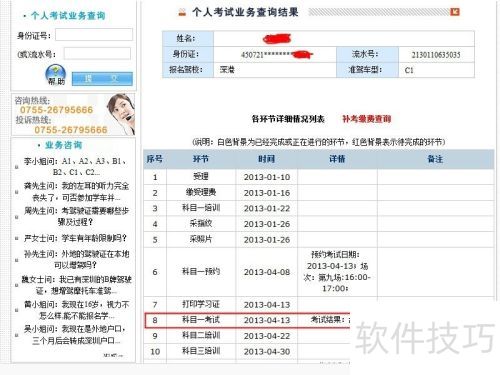Image resolution: width=500 pixels, height=375 pixels.
Task: Select the 科目二培训 row entry
Action: click(x=201, y=335)
